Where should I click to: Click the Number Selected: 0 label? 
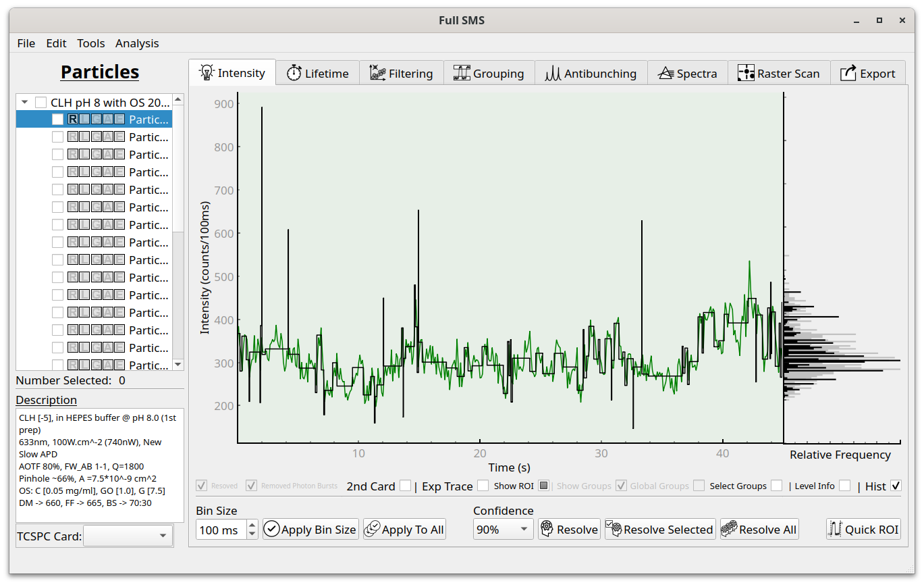(71, 380)
